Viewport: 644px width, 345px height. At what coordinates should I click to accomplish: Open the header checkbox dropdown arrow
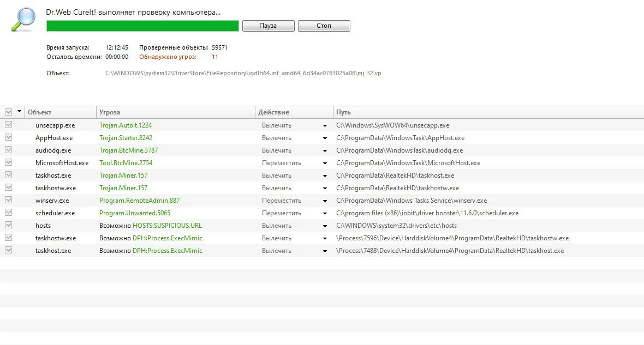(x=19, y=112)
